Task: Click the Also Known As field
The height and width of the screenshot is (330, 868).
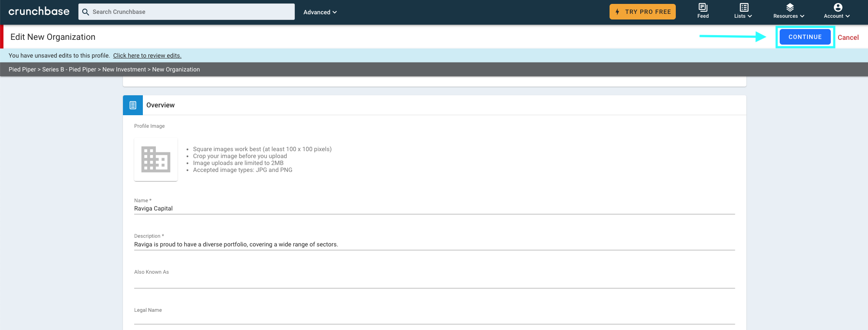Action: coord(435,282)
